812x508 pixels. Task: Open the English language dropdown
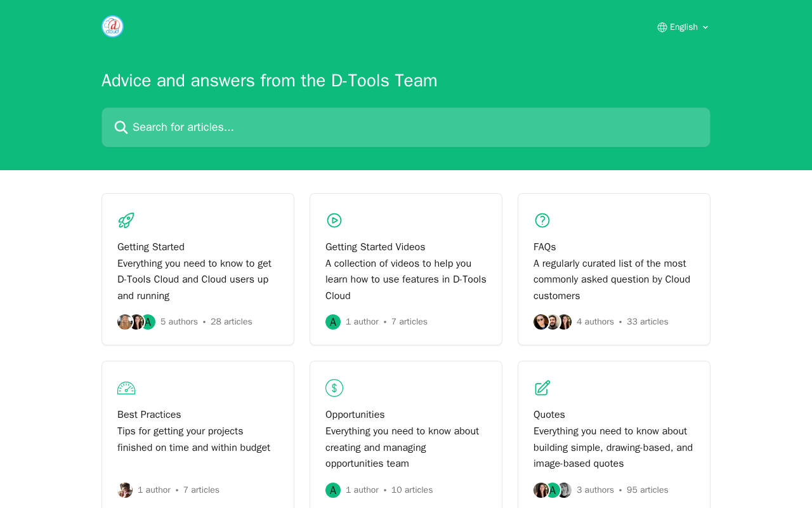[683, 27]
